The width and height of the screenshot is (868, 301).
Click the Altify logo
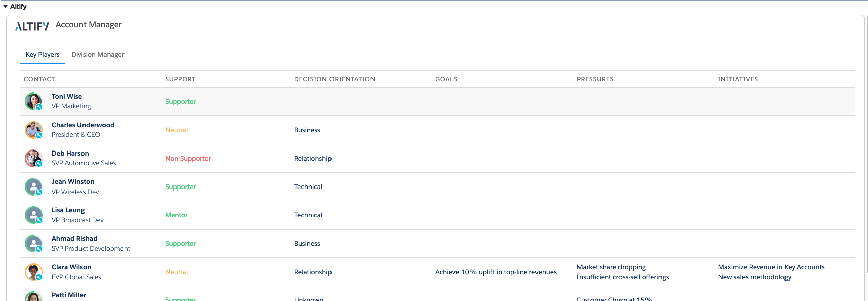32,26
